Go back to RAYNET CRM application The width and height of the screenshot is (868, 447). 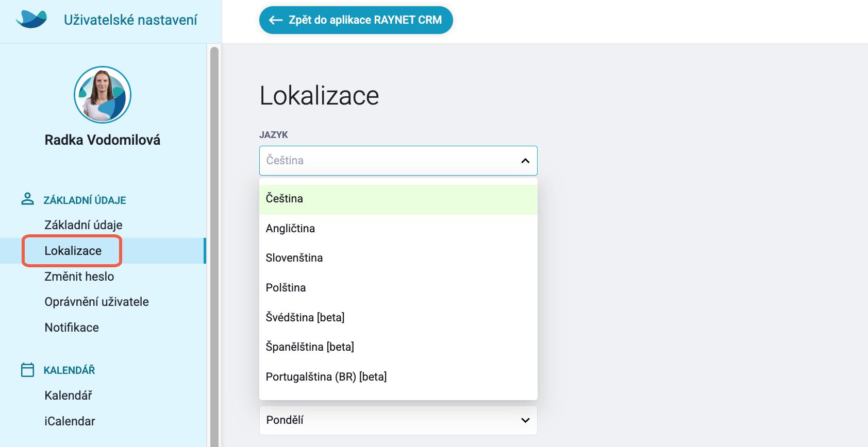[x=356, y=20]
